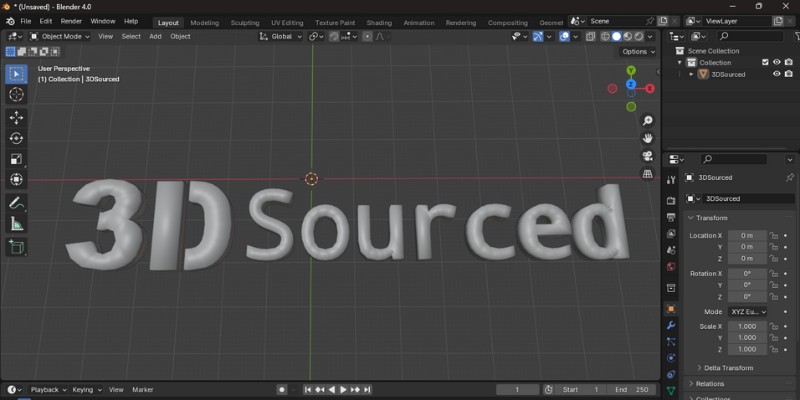Zoom the view with magnifier gizmo

point(647,120)
